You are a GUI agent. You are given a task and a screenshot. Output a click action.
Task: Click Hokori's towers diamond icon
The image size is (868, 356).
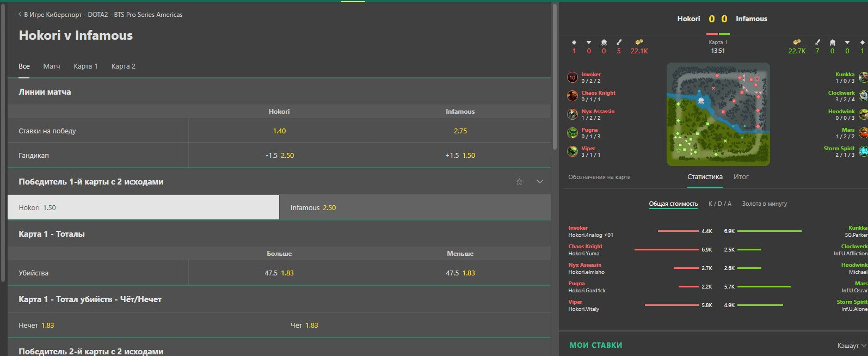tap(574, 42)
